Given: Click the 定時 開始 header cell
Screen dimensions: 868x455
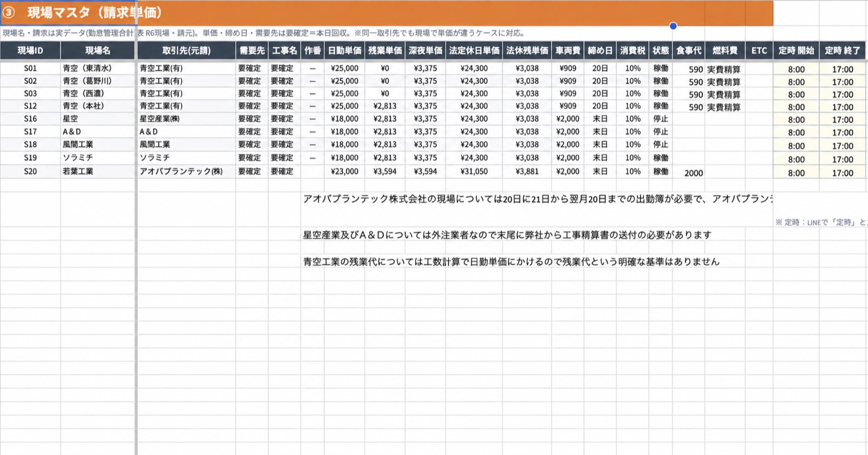Looking at the screenshot, I should 796,50.
